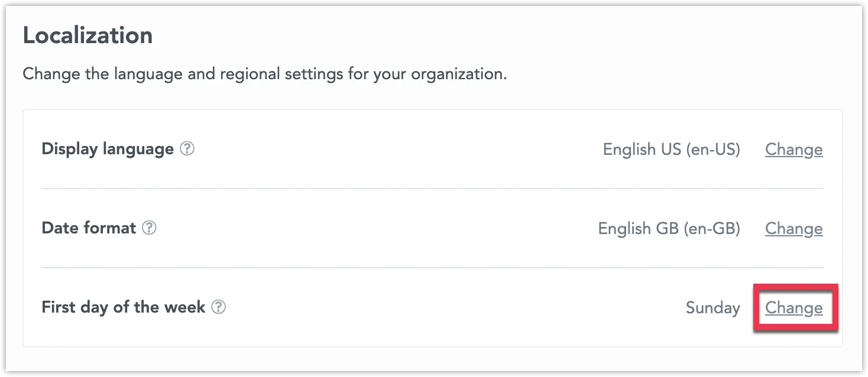Select the Date format row label
Image resolution: width=868 pixels, height=377 pixels.
click(x=89, y=227)
